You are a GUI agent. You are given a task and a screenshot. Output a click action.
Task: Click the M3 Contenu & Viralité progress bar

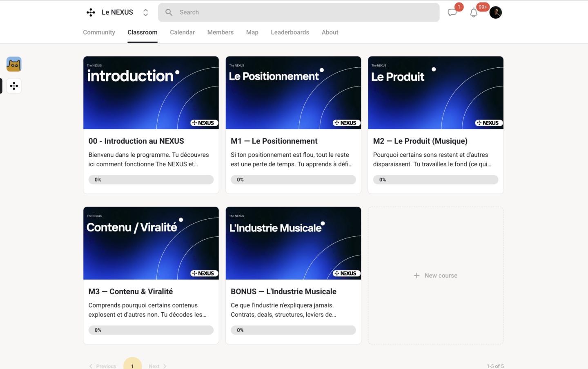tap(151, 330)
